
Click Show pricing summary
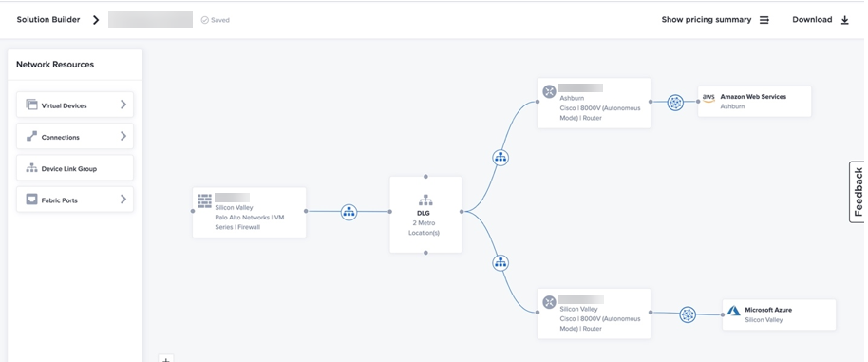pos(707,19)
